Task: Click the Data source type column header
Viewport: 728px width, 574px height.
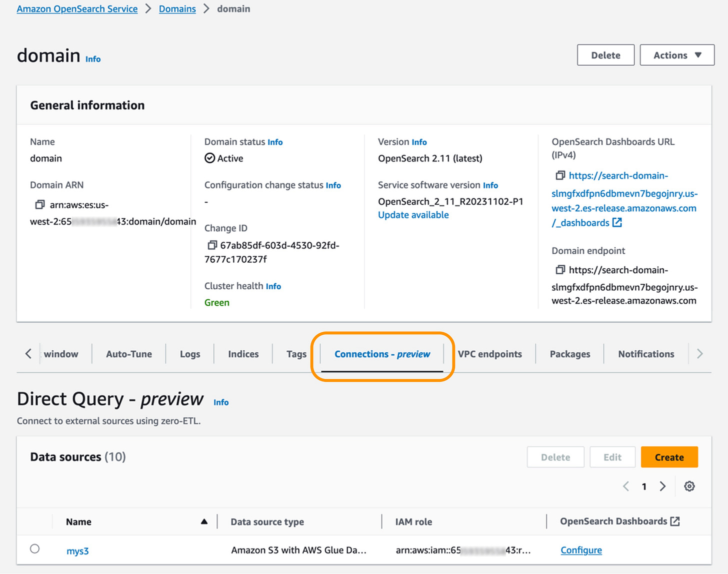Action: [267, 521]
